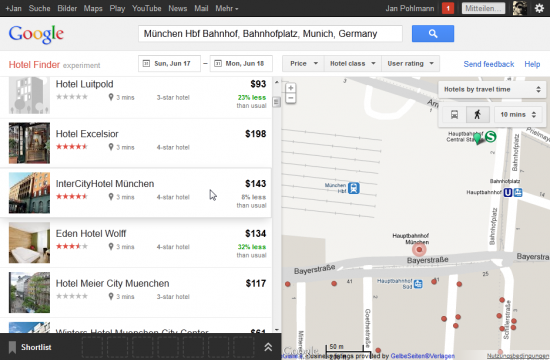
Task: Click the tram icon beside U-Bahn marker
Action: (517, 193)
